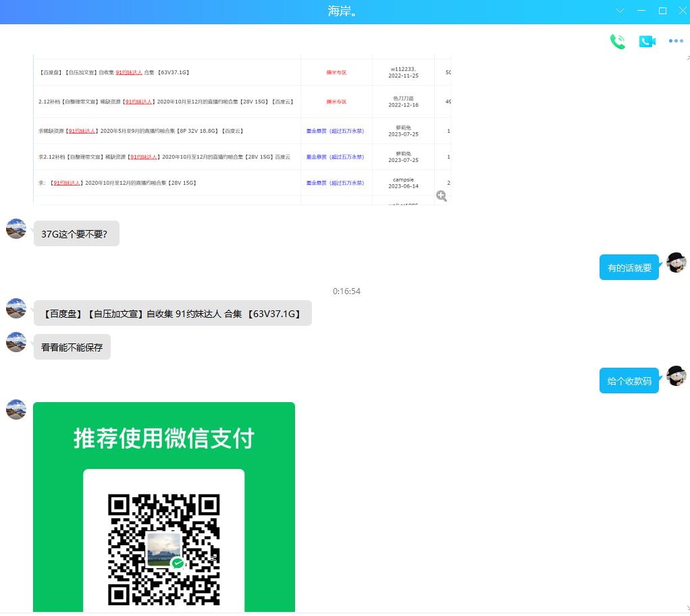Expand the title bar dropdown chevron
Image resolution: width=690 pixels, height=616 pixels.
coord(620,11)
